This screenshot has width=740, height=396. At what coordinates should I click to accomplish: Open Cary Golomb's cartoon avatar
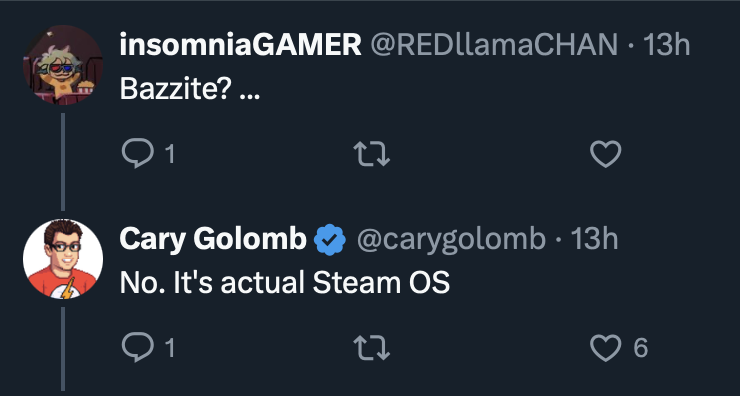tap(63, 259)
